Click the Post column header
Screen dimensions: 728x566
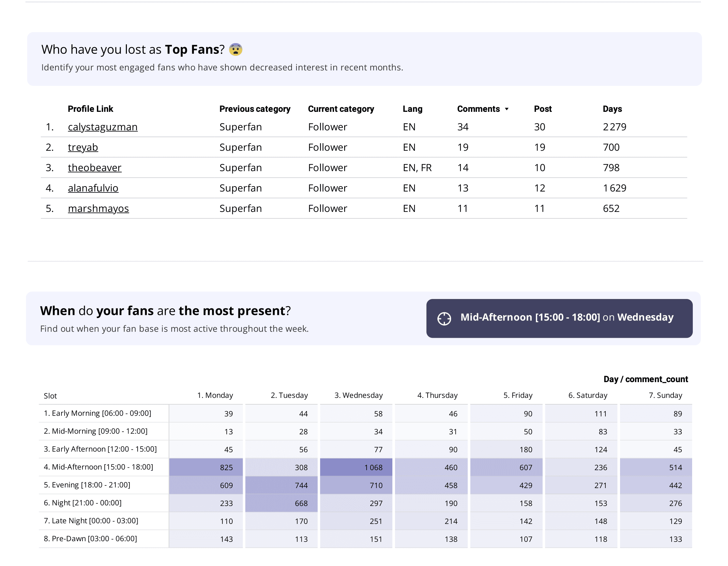click(x=543, y=109)
